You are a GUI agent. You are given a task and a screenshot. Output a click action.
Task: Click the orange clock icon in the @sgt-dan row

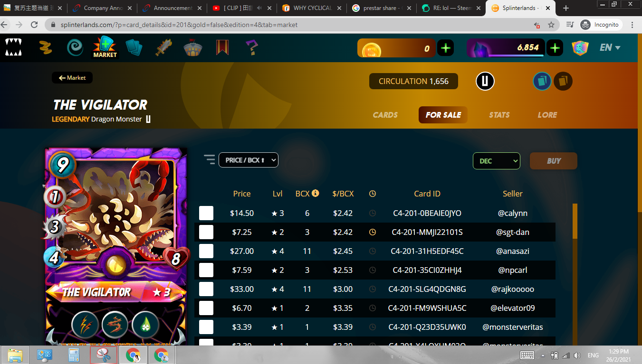[373, 232]
